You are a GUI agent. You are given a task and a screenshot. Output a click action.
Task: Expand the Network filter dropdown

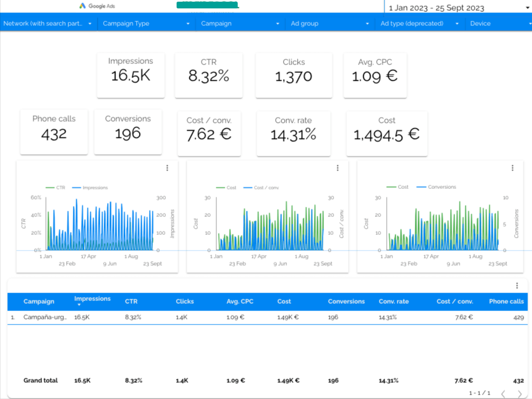[49, 24]
